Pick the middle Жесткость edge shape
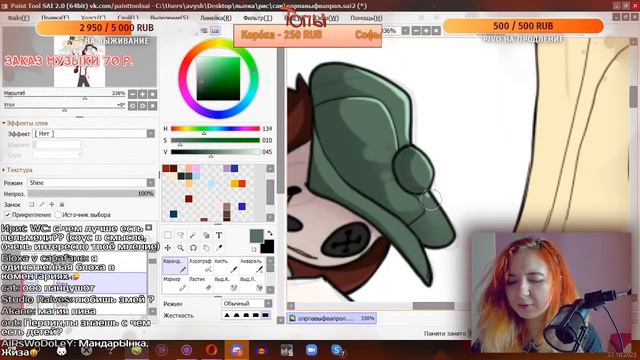The image size is (640, 360). (246, 315)
